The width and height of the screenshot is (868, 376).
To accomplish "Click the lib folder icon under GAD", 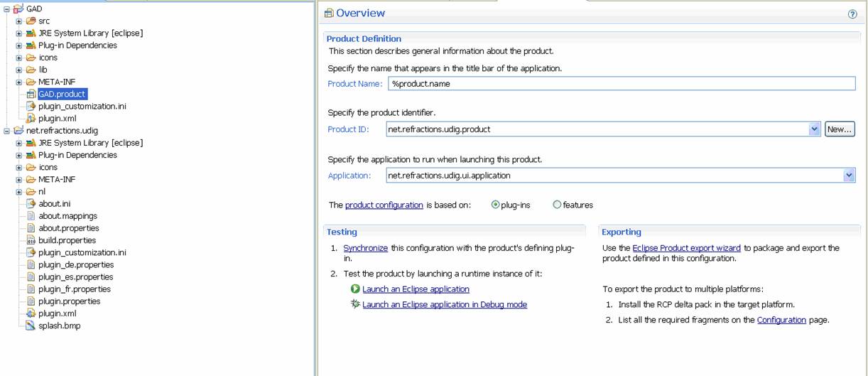I will click(x=31, y=70).
